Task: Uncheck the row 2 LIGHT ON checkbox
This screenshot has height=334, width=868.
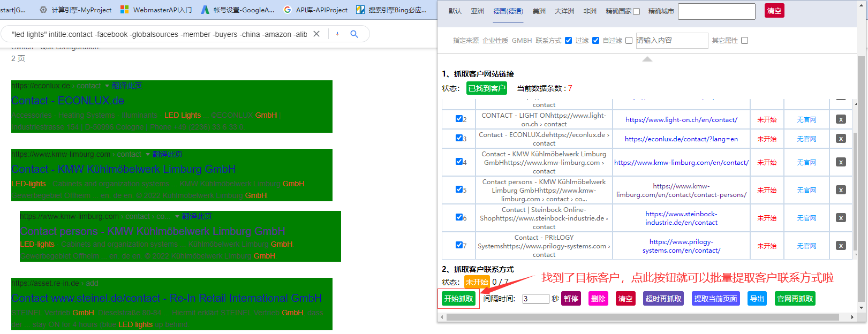Action: point(459,119)
